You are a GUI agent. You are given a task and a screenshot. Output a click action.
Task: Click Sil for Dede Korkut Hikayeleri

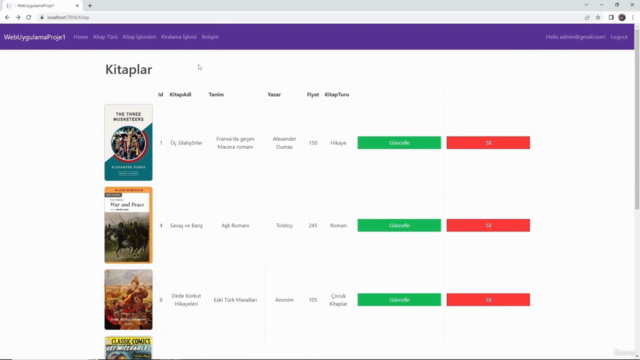488,300
